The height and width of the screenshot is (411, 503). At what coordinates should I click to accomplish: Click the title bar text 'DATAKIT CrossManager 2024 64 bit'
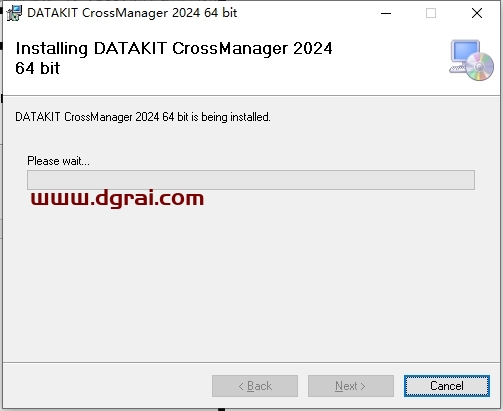coord(132,13)
